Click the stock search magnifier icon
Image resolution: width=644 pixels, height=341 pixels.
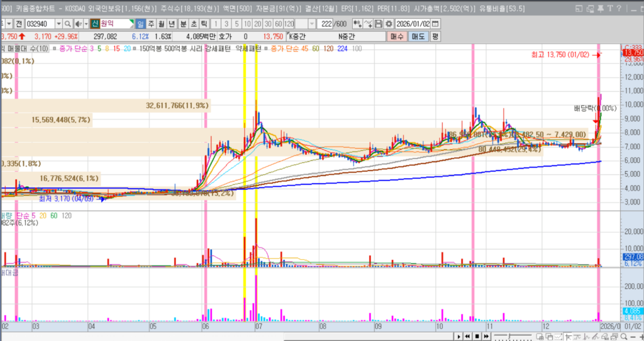coord(67,23)
